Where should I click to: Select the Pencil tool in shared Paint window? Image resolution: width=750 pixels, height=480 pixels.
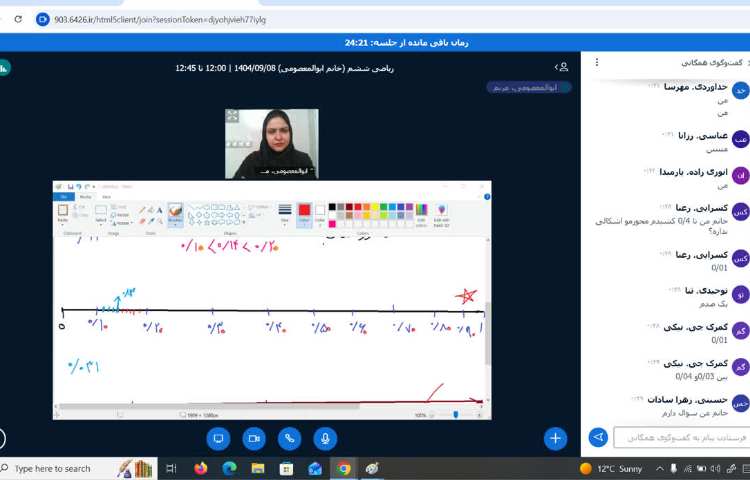[x=142, y=210]
